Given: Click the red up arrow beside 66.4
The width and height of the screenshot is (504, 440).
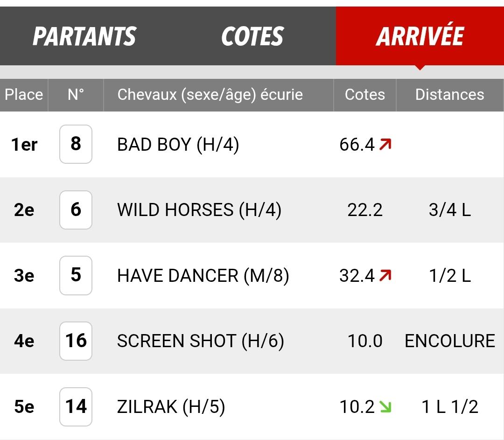Looking at the screenshot, I should pos(385,144).
